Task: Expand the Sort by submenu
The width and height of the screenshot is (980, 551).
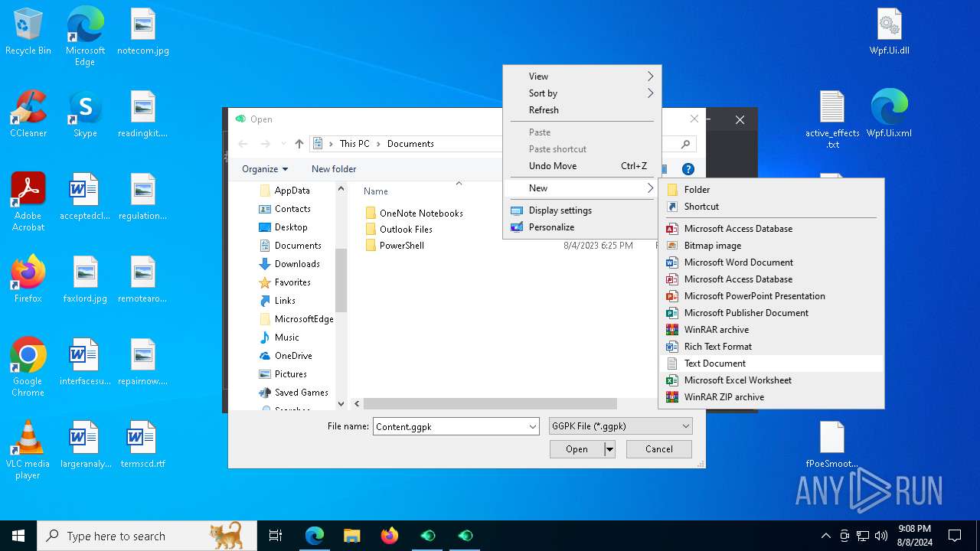Action: (582, 93)
